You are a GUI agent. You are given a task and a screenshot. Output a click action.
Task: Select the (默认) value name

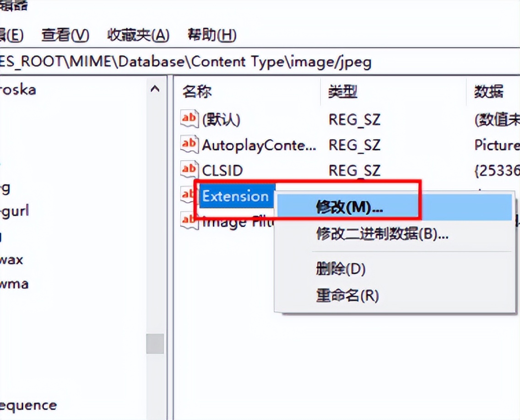click(221, 120)
